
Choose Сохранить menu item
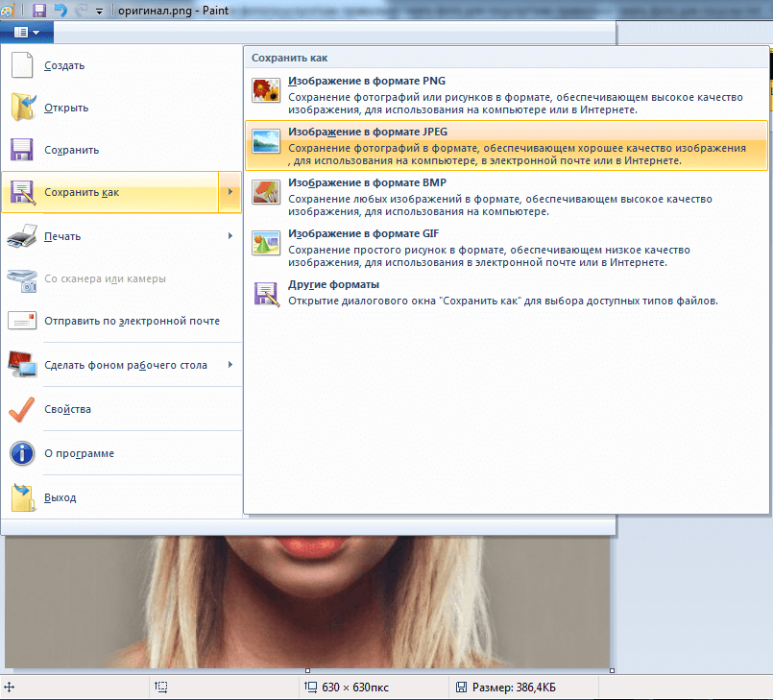(x=122, y=150)
